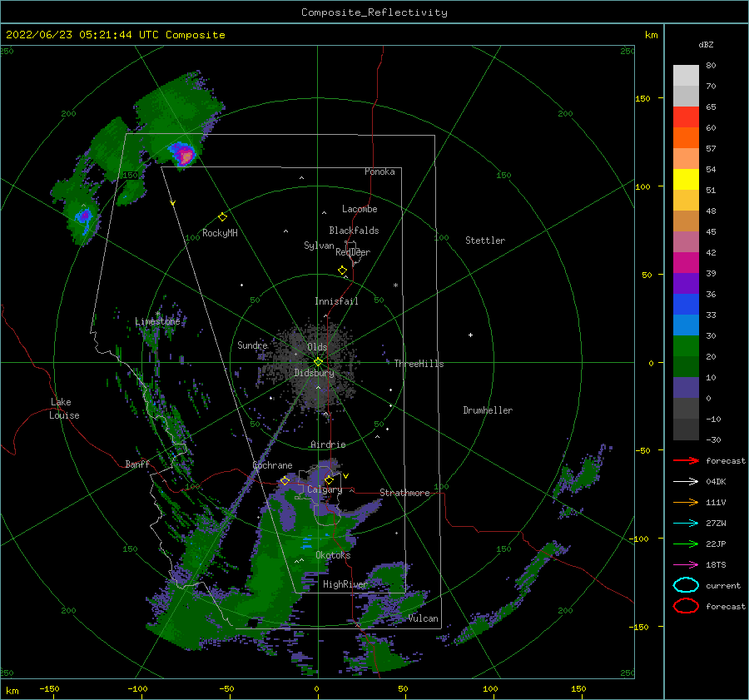
Task: Click the Airdrie label
Action: [328, 444]
